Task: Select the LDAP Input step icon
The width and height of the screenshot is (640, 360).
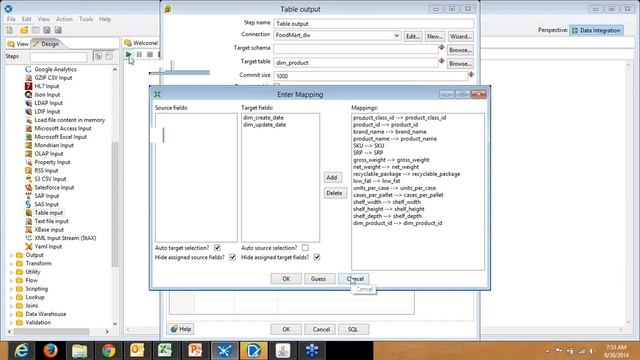Action: (x=28, y=103)
